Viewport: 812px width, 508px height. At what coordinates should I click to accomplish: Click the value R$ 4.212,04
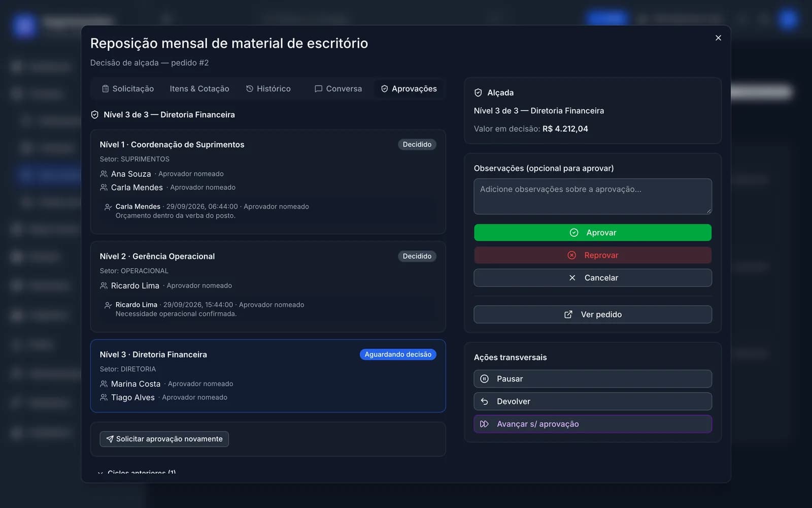pyautogui.click(x=565, y=129)
